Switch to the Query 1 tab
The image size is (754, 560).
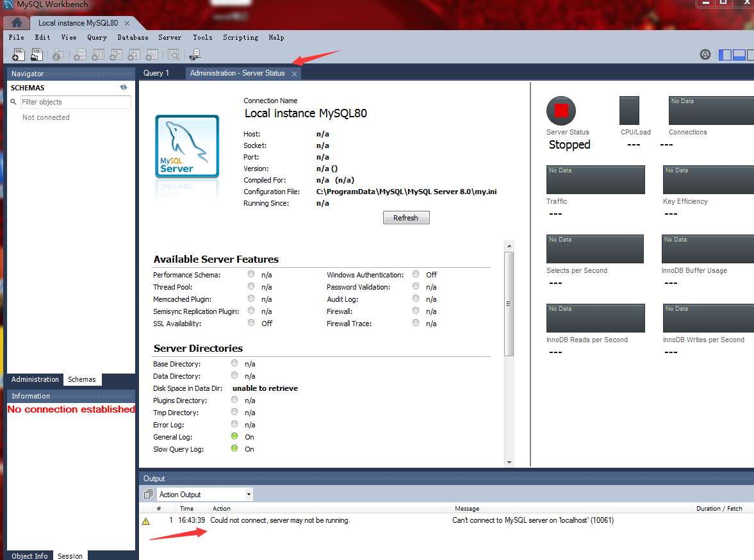tap(156, 73)
